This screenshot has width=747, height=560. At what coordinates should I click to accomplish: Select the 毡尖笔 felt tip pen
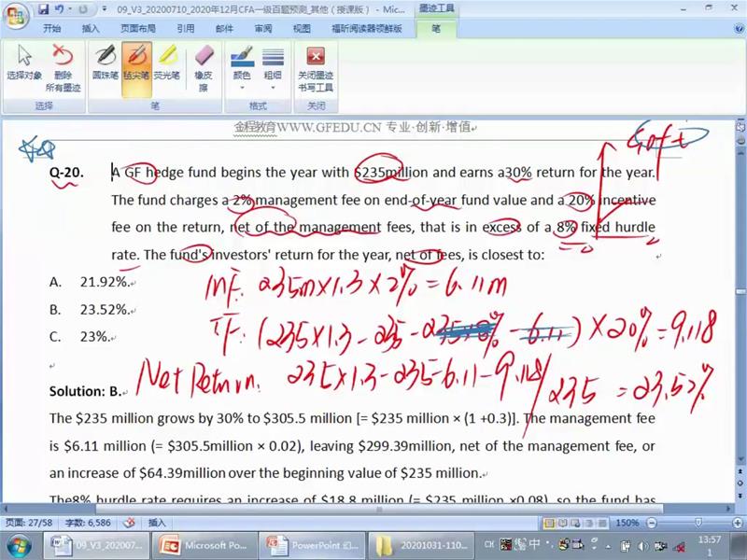click(x=136, y=69)
